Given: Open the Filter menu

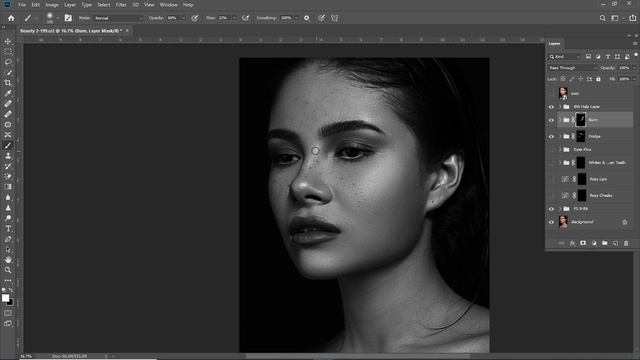Looking at the screenshot, I should click(x=121, y=5).
